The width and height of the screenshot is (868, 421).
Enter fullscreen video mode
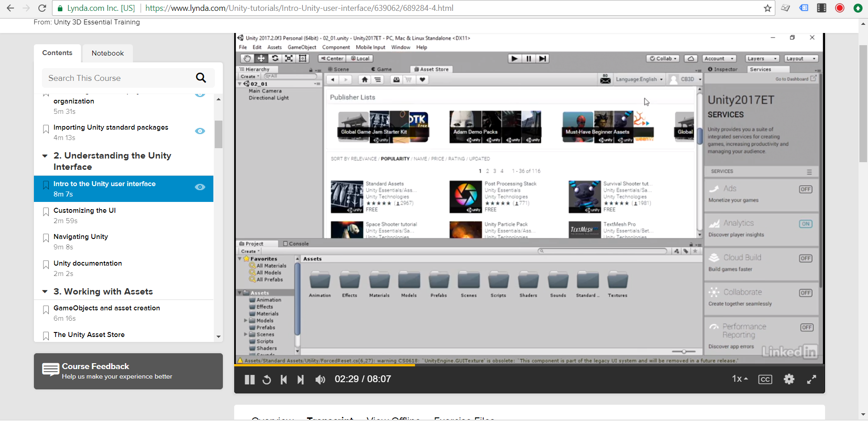pos(811,379)
